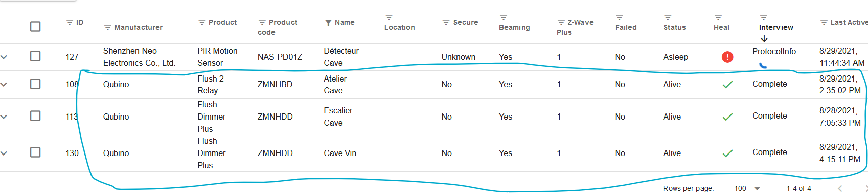Click the green heal checkmark for Cave Vin
This screenshot has width=868, height=193.
tap(727, 153)
